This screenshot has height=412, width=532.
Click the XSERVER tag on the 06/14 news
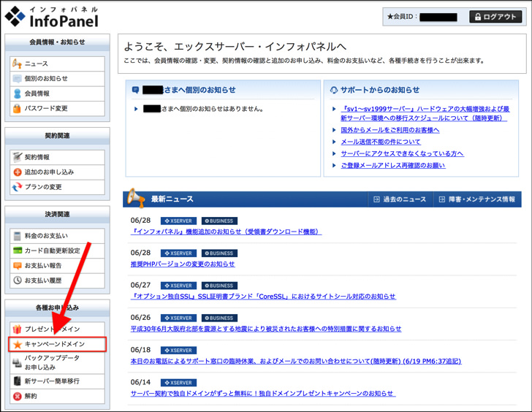pyautogui.click(x=178, y=383)
